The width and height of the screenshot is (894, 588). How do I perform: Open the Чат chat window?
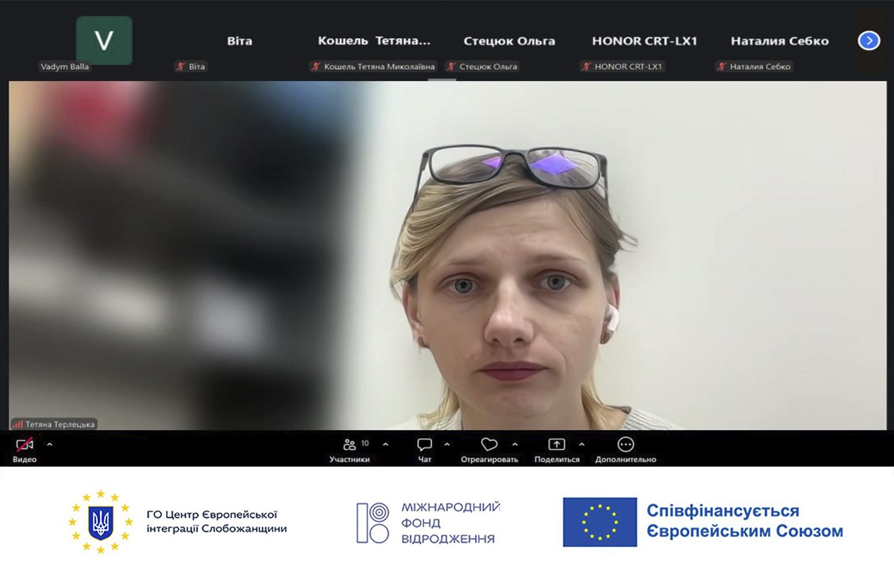pyautogui.click(x=425, y=450)
